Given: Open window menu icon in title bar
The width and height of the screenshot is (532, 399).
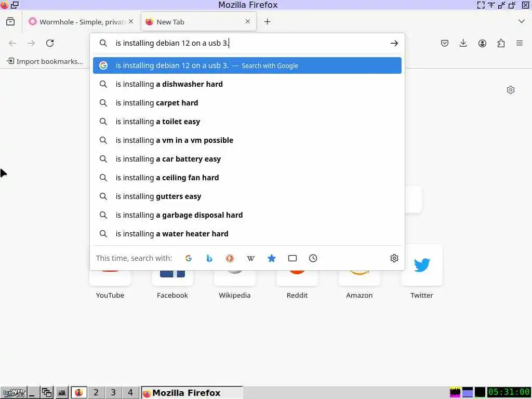Looking at the screenshot, I should tap(4, 5).
